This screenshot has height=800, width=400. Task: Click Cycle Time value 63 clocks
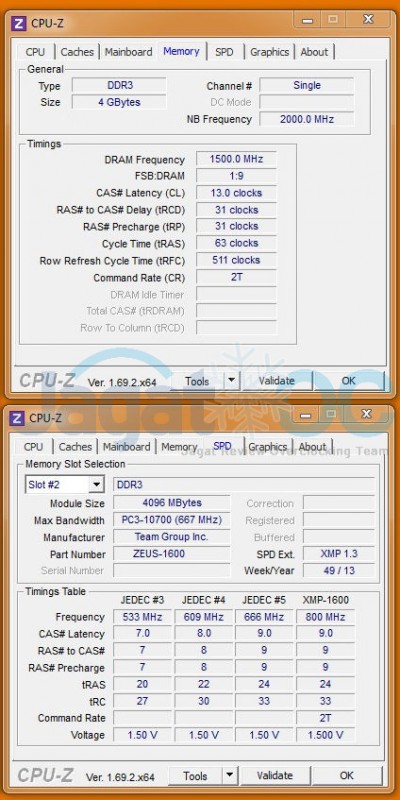(x=236, y=243)
